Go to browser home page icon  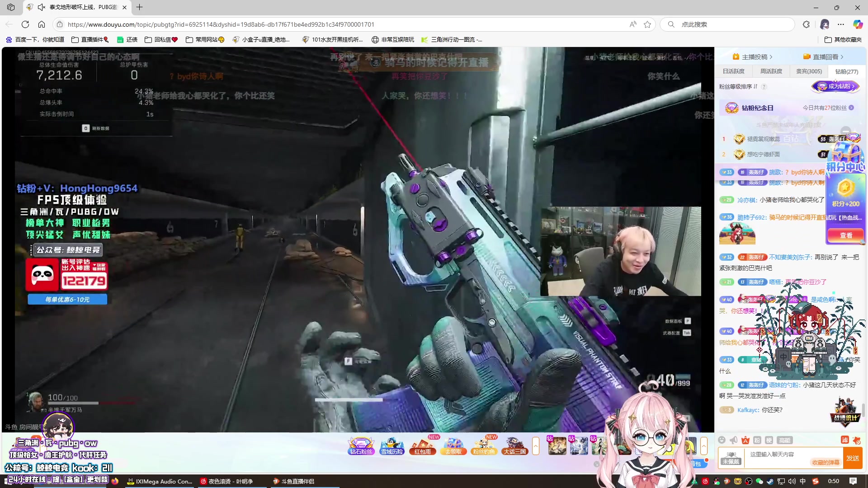(42, 24)
